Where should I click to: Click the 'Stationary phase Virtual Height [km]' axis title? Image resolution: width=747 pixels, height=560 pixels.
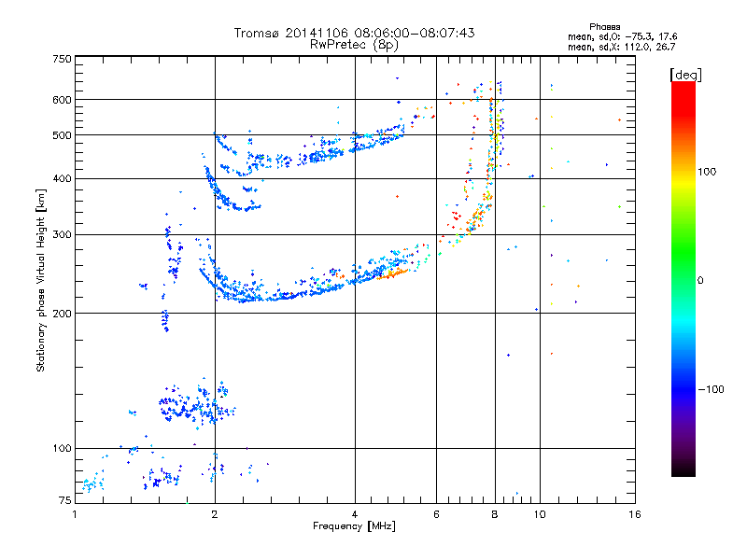click(41, 280)
